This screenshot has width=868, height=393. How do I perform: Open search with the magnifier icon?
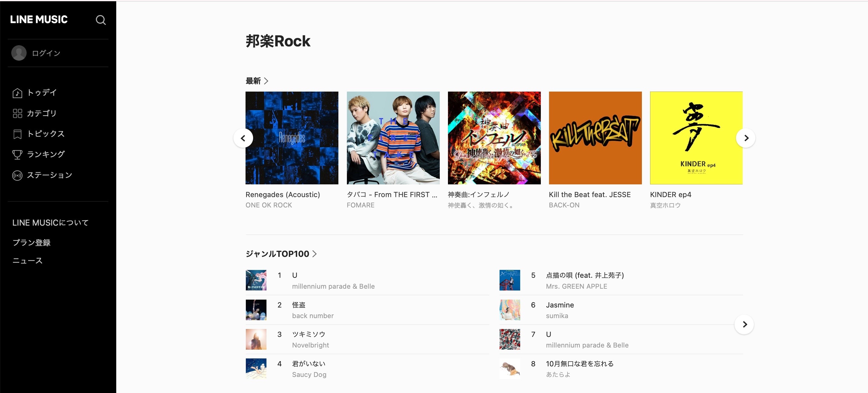pyautogui.click(x=101, y=20)
